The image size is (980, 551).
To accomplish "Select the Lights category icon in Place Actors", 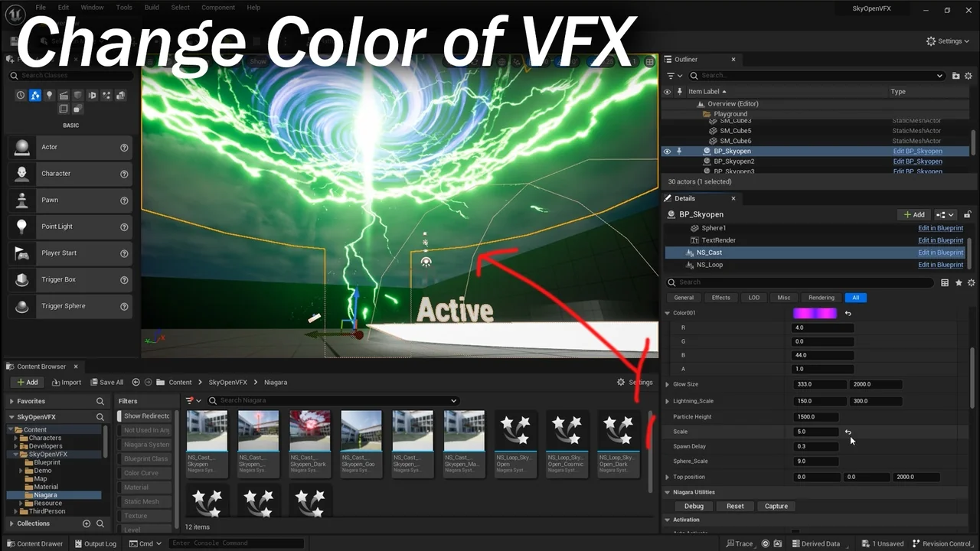I will click(49, 96).
